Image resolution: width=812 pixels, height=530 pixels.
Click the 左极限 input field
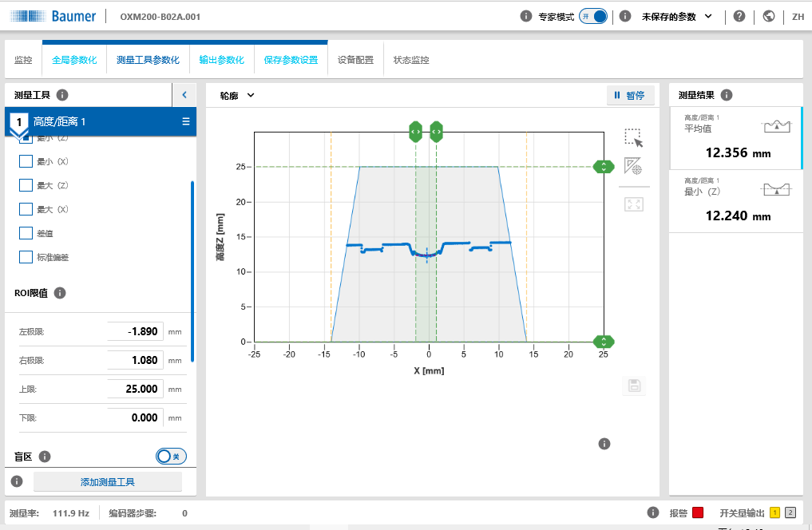click(135, 331)
